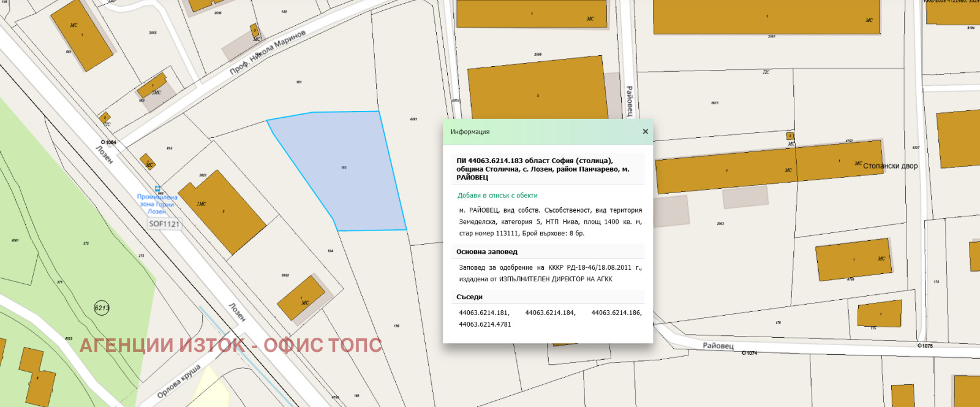Click the SOF1121 stop code label
The height and width of the screenshot is (407, 980).
coord(165,224)
